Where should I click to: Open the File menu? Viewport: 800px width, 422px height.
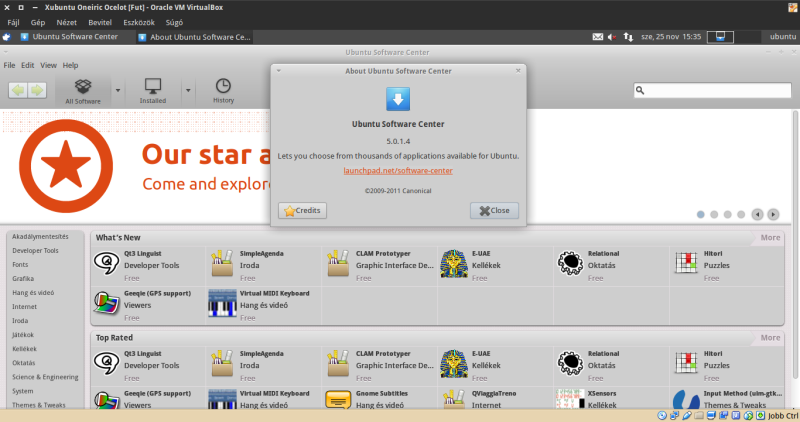(9, 65)
